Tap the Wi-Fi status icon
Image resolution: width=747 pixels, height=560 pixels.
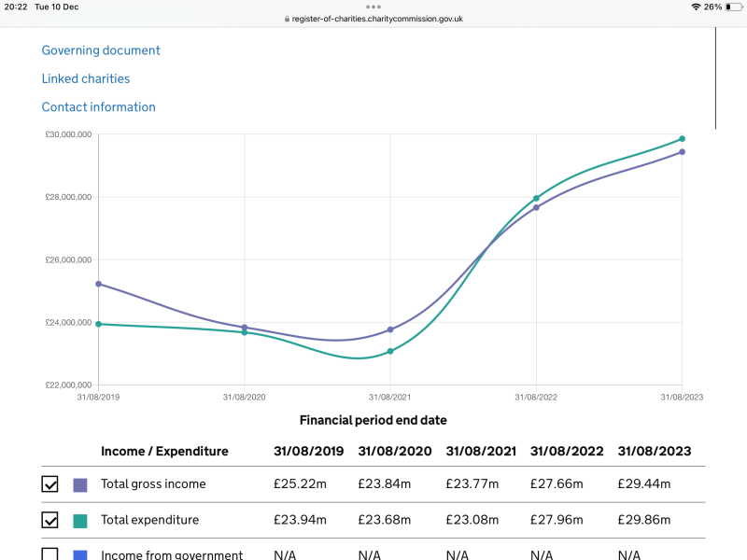696,7
